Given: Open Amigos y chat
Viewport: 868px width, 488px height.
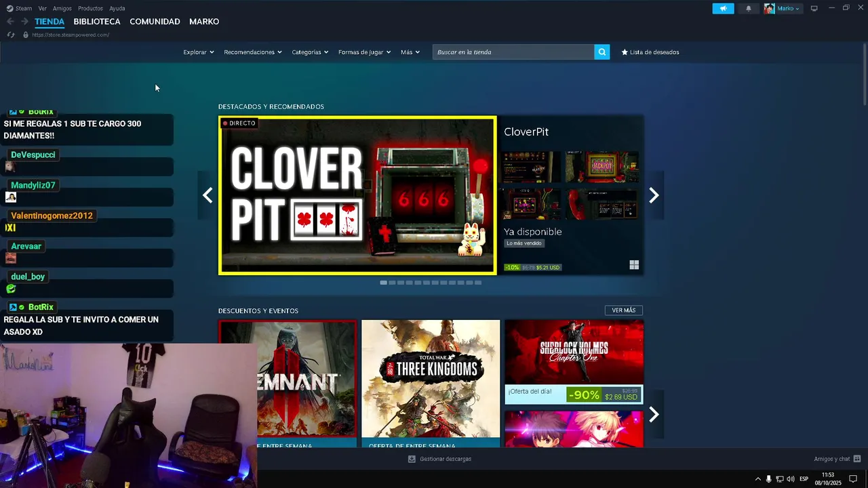Looking at the screenshot, I should pyautogui.click(x=832, y=459).
